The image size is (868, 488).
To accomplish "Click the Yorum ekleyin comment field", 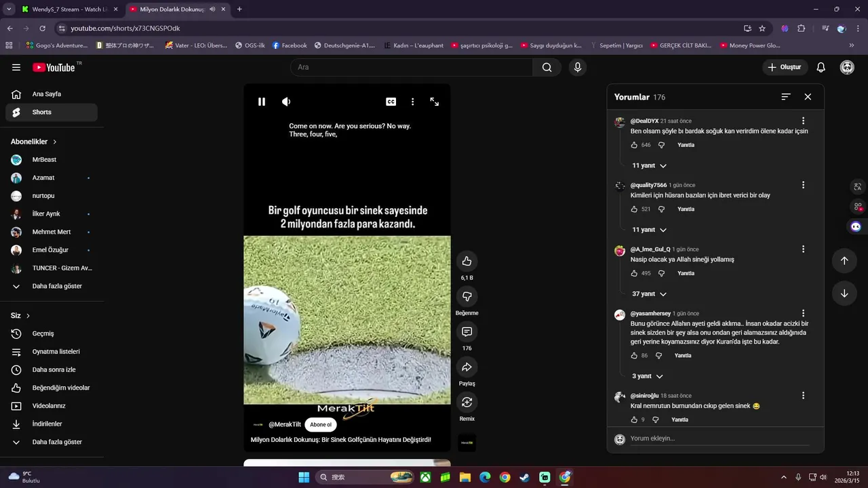I will click(x=719, y=439).
